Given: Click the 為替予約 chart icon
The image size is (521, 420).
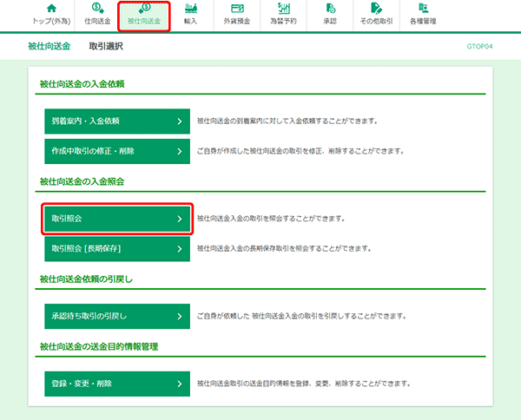Looking at the screenshot, I should [x=283, y=9].
